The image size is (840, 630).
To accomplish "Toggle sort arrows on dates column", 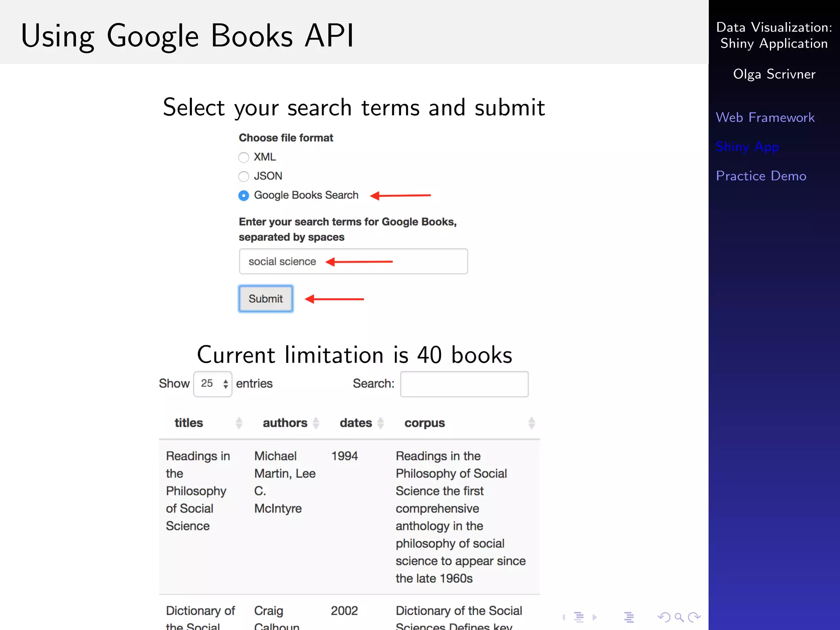I will pos(381,423).
